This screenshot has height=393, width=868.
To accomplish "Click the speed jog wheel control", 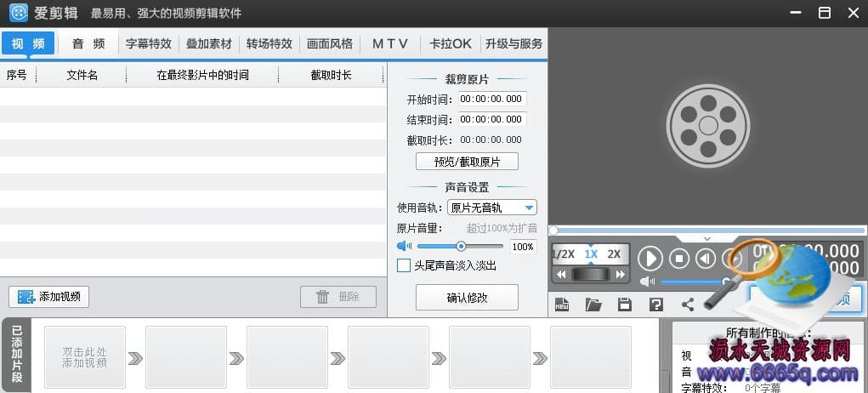I will [591, 274].
